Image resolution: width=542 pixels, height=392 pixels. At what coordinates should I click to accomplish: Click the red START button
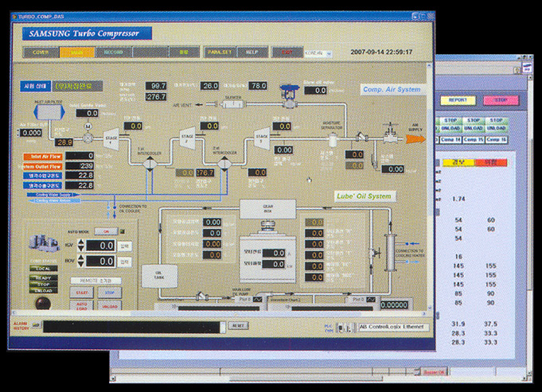[81, 293]
